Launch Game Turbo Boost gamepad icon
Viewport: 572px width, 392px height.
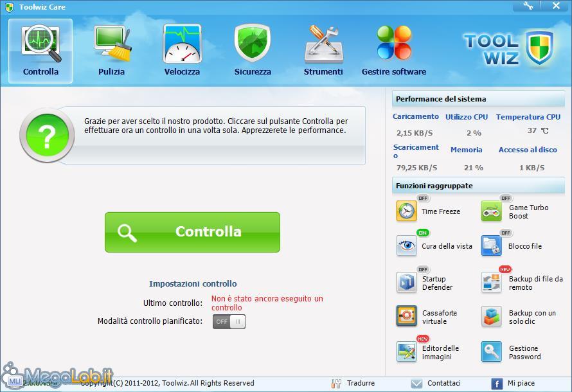click(492, 211)
